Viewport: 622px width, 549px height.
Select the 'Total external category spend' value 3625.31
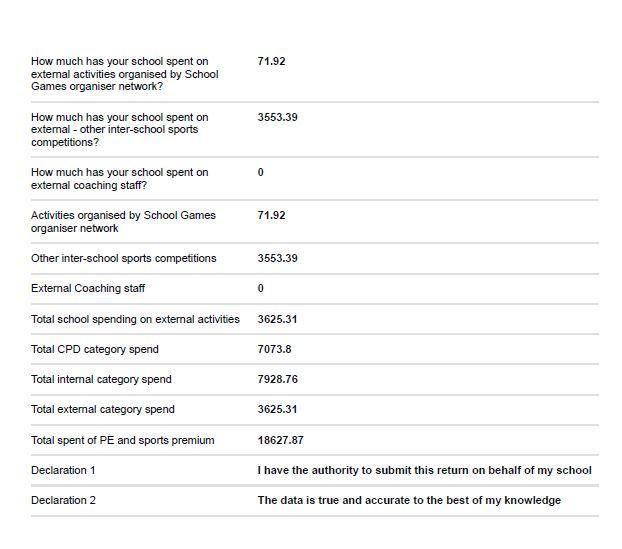pyautogui.click(x=277, y=409)
